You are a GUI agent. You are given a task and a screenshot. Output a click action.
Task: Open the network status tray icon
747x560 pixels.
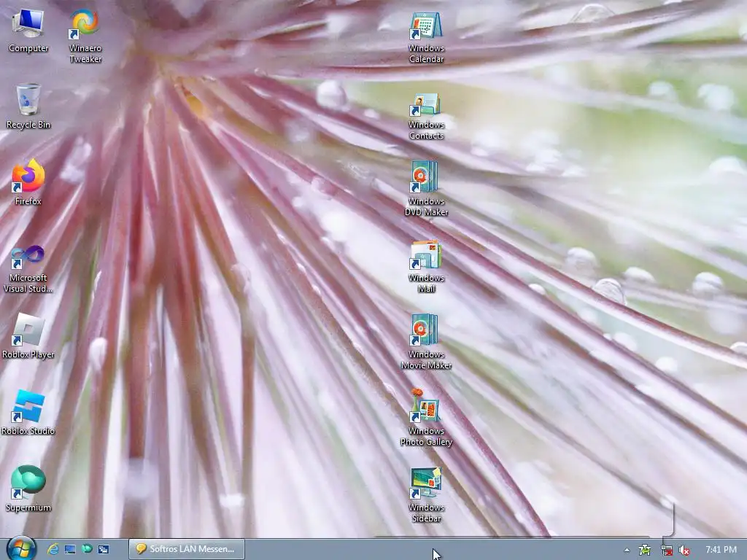point(667,550)
